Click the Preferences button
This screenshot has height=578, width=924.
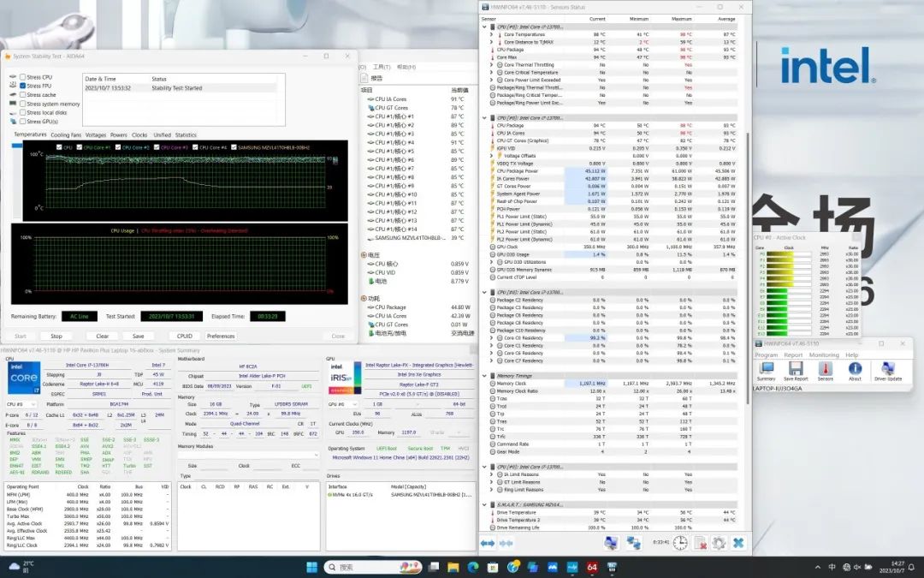221,336
